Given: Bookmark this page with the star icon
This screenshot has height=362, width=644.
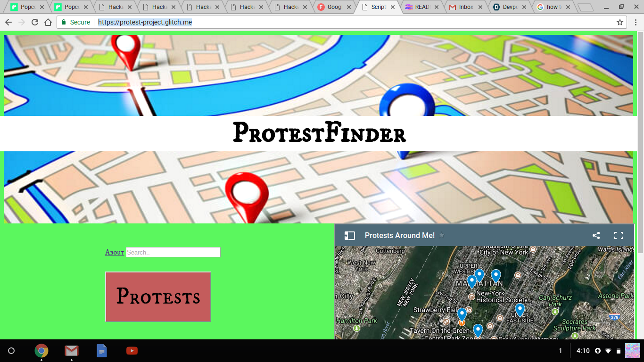Looking at the screenshot, I should tap(620, 22).
